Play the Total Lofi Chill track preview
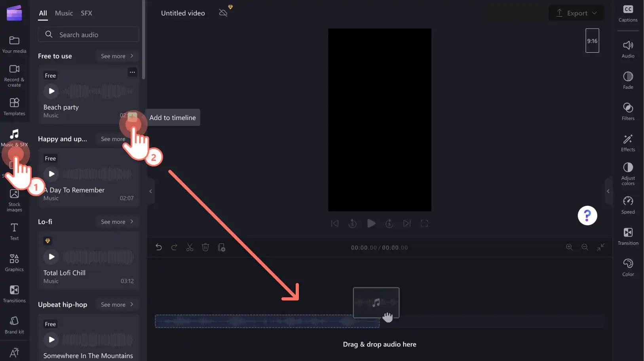 51,257
